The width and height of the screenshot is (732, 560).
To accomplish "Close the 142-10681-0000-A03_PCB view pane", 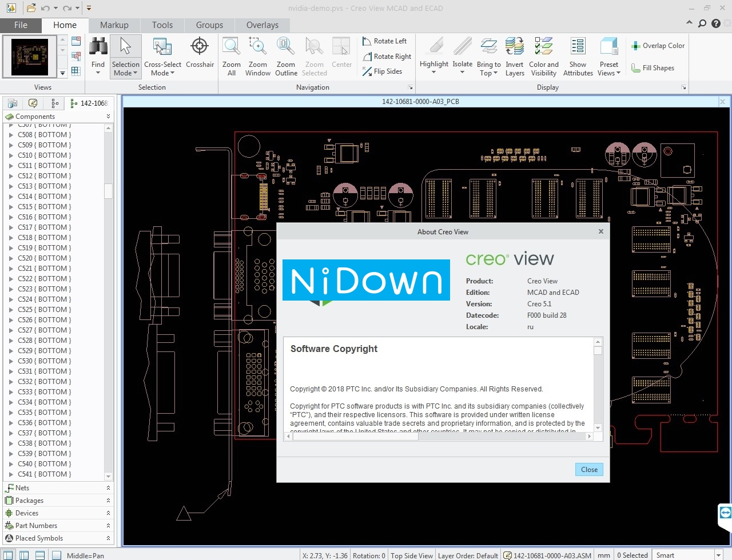I will [x=722, y=102].
